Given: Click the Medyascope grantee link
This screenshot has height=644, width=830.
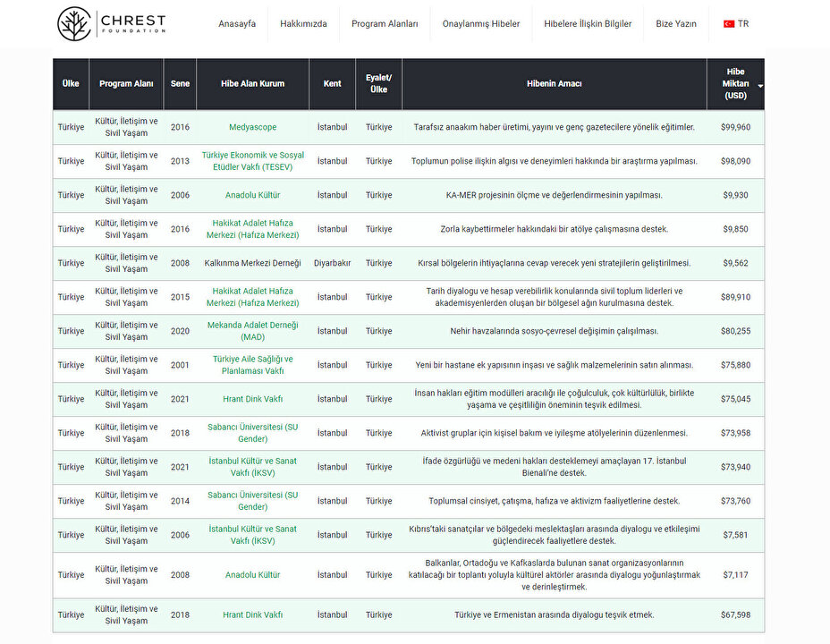Looking at the screenshot, I should tap(252, 127).
